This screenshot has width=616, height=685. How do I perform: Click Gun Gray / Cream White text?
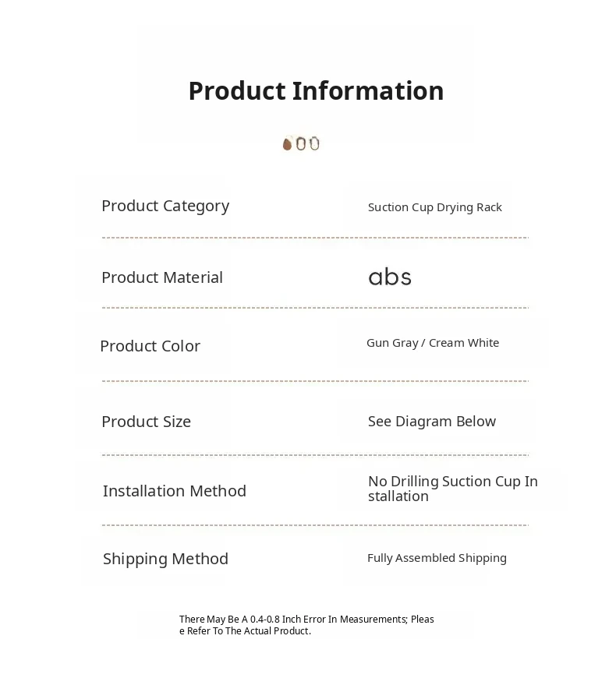(x=432, y=343)
